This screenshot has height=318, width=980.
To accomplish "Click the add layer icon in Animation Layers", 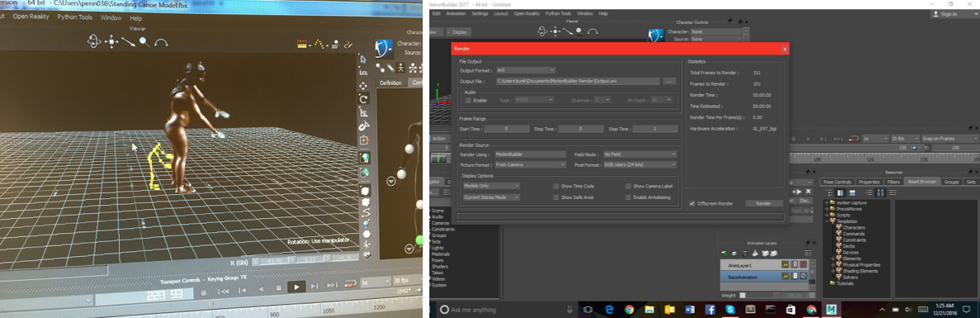I will (725, 253).
